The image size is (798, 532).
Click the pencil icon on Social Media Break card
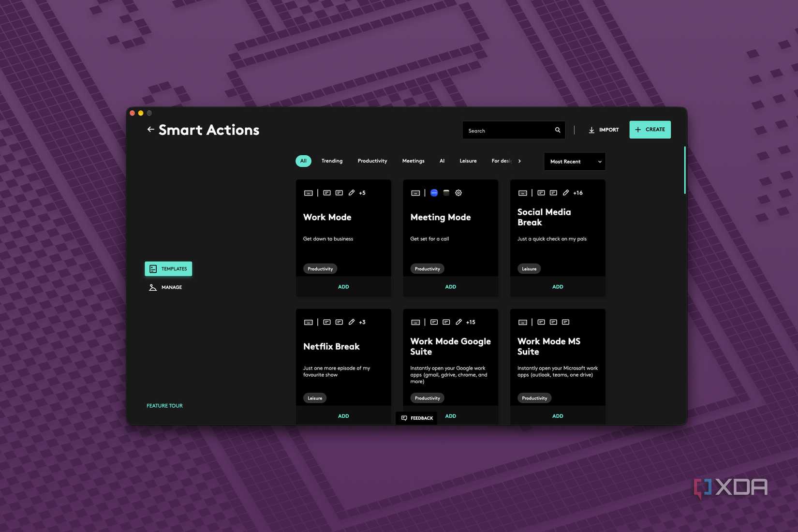pos(566,193)
